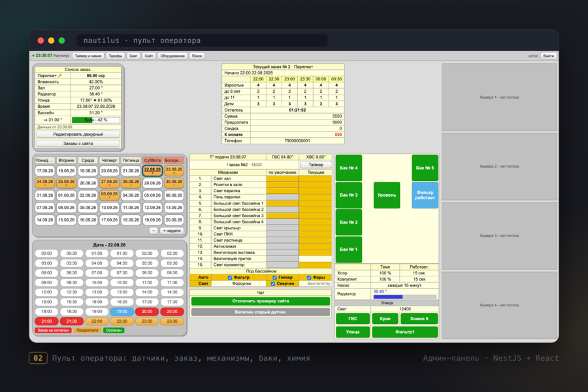This screenshot has width=588, height=392.
Task: Uncheck the Фары checkbox
Action: [x=309, y=278]
